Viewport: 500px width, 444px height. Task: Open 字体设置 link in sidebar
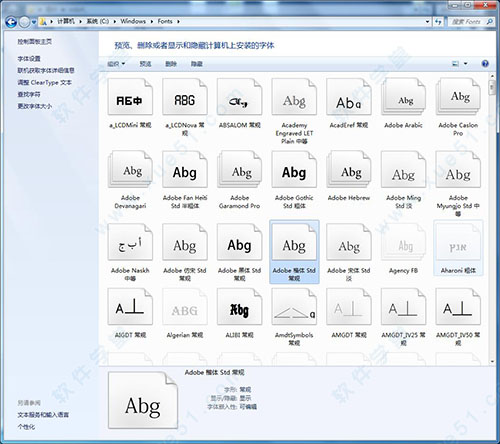(29, 59)
